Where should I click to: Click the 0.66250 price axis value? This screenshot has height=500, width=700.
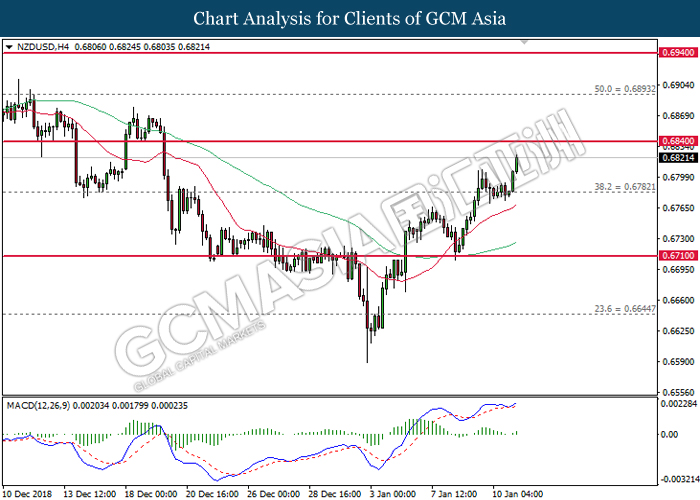tap(678, 331)
